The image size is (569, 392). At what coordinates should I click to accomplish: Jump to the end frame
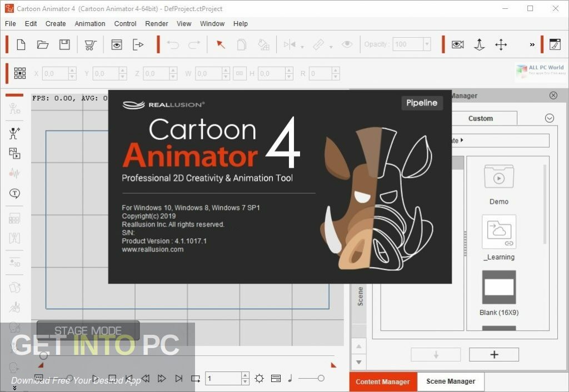[x=178, y=378]
